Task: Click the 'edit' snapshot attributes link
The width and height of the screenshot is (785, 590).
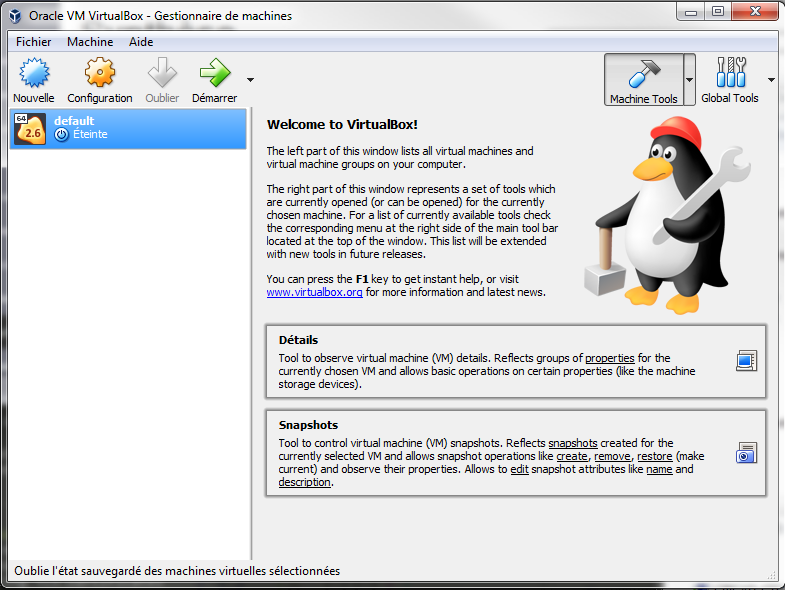Action: pyautogui.click(x=519, y=469)
